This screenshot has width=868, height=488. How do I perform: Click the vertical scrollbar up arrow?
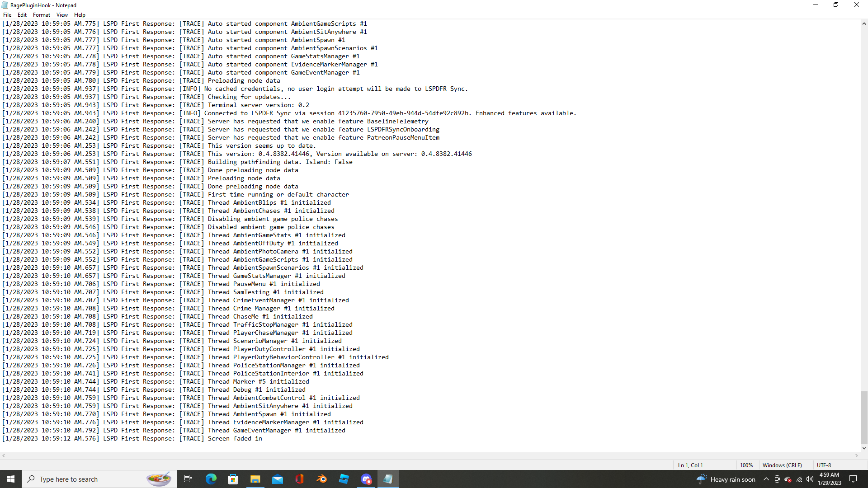864,23
